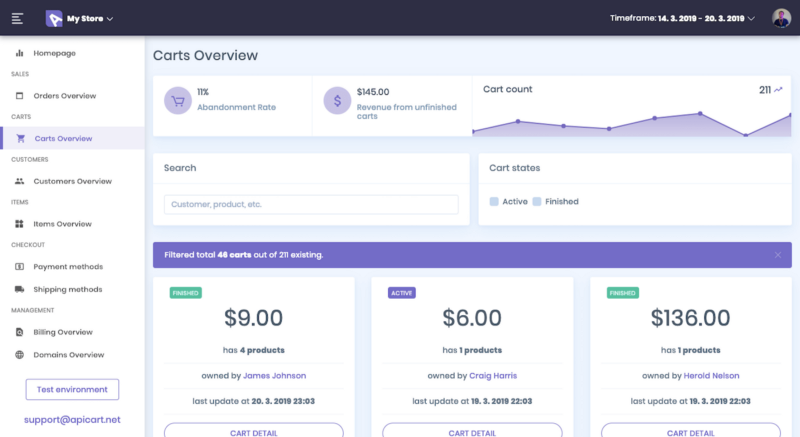Click the Items Overview grid icon

pyautogui.click(x=19, y=224)
